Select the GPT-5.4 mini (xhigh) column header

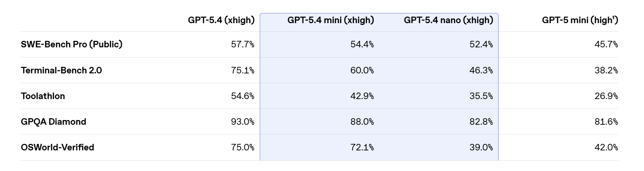[331, 20]
